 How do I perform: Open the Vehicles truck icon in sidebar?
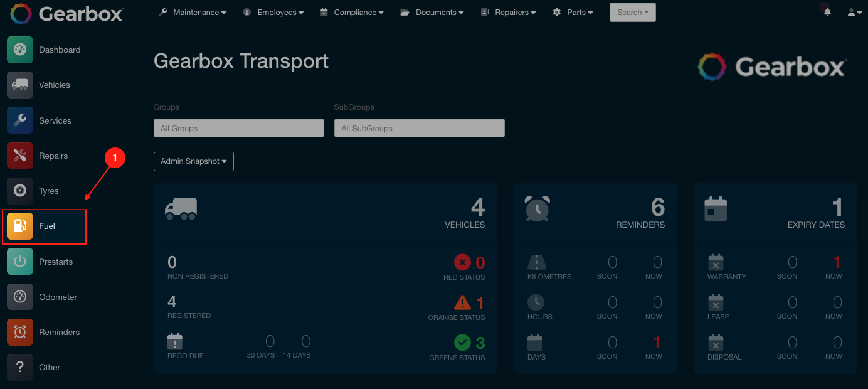tap(19, 85)
